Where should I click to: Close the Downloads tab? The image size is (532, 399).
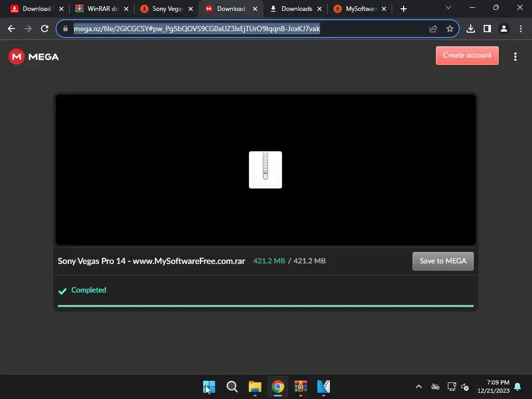(x=320, y=9)
